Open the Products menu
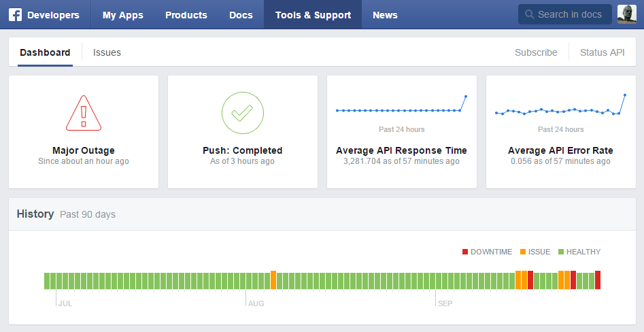The width and height of the screenshot is (644, 332). click(186, 15)
